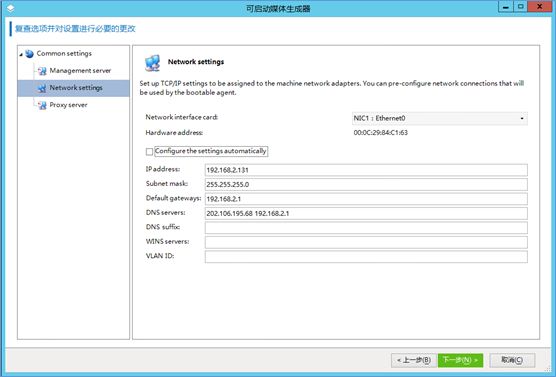Screen dimensions: 556x377
Task: Click the Network settings tree icon
Action: pos(42,88)
